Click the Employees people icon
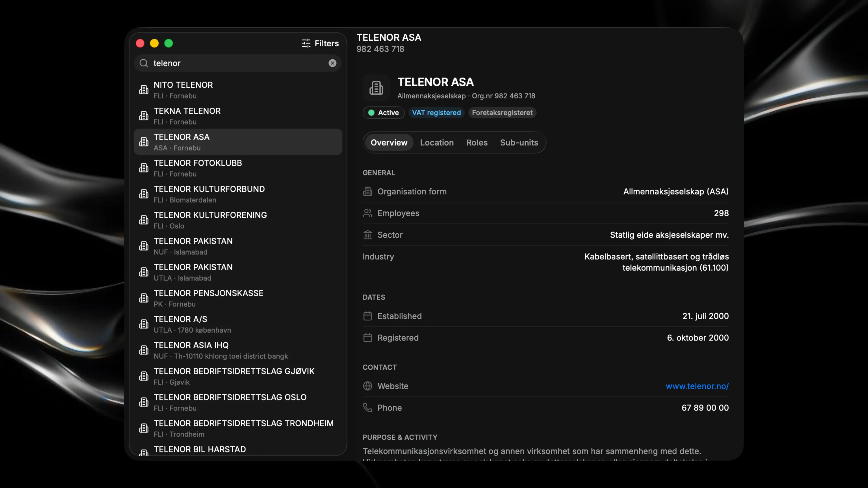The width and height of the screenshot is (868, 488). coord(367,213)
